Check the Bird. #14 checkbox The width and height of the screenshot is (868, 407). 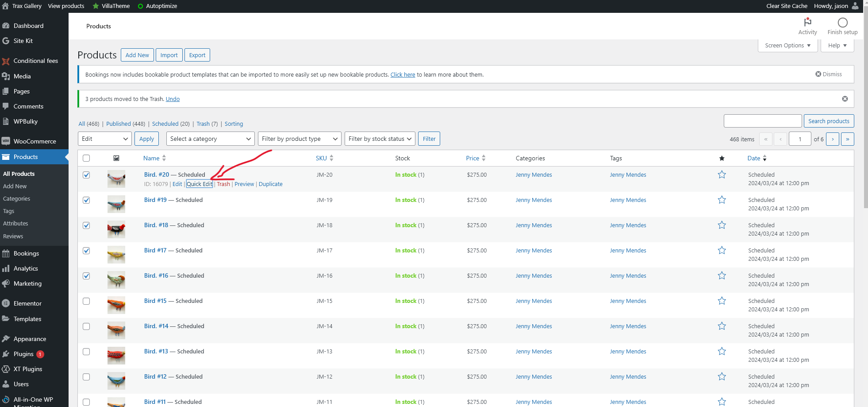[86, 326]
